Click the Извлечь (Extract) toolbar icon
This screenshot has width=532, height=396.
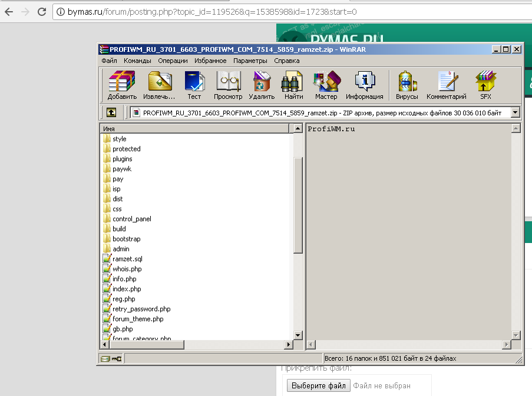(x=159, y=85)
